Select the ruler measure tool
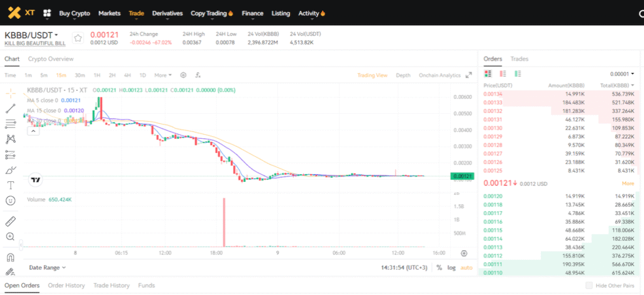The width and height of the screenshot is (644, 295). 11,221
